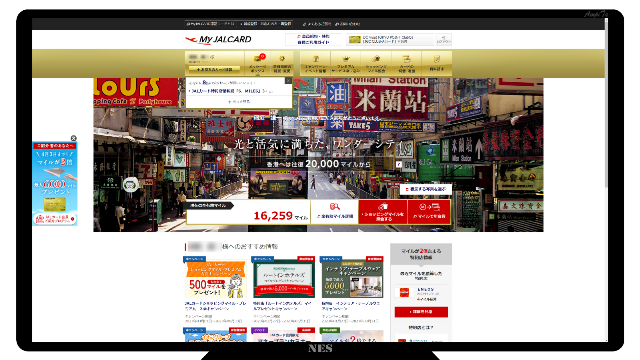The height and width of the screenshot is (360, 640).
Task: Expand the message list via red arrow link
Action: 239,101
